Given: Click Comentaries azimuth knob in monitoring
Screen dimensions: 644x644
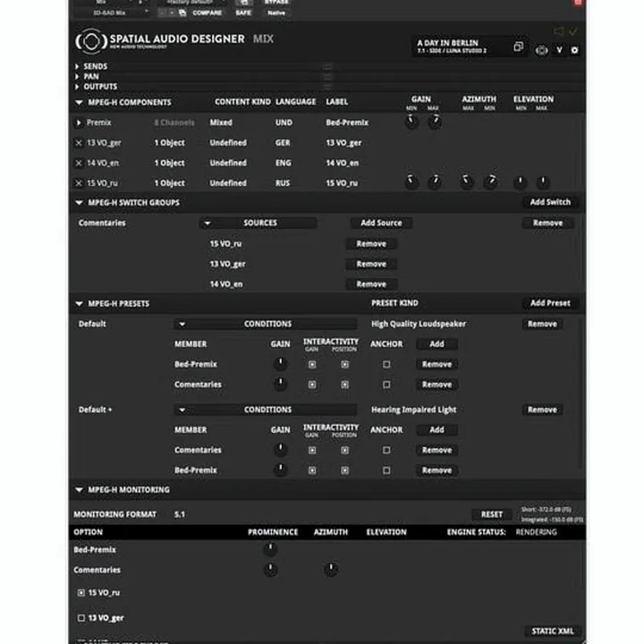Looking at the screenshot, I should click(x=331, y=569).
